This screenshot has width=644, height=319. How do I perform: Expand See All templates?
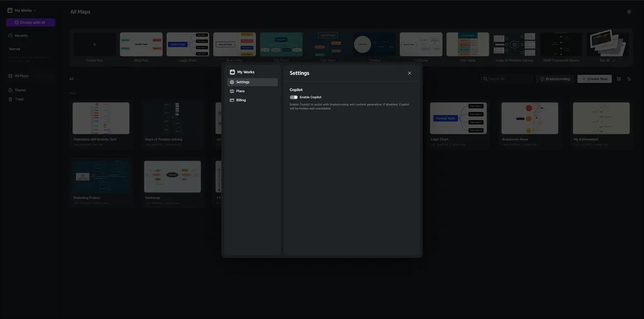pyautogui.click(x=608, y=47)
